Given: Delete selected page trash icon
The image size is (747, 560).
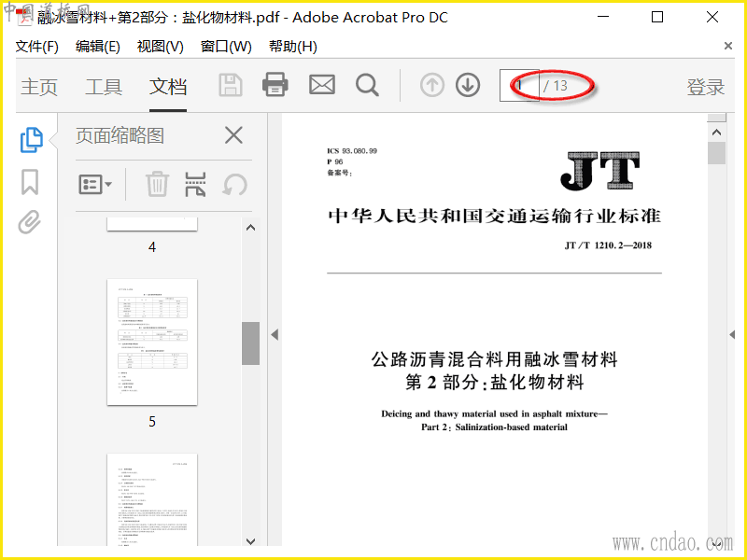Looking at the screenshot, I should pos(157,184).
